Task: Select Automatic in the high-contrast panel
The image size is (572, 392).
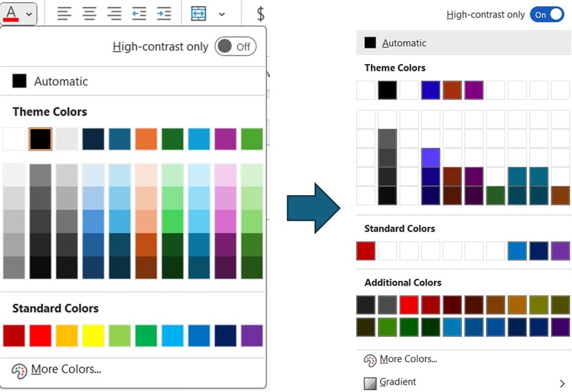Action: (x=404, y=43)
